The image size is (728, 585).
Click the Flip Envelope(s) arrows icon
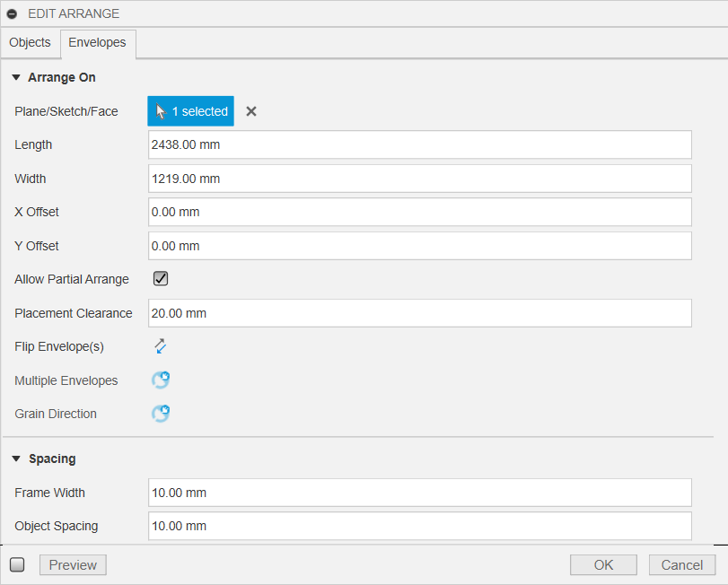point(161,346)
